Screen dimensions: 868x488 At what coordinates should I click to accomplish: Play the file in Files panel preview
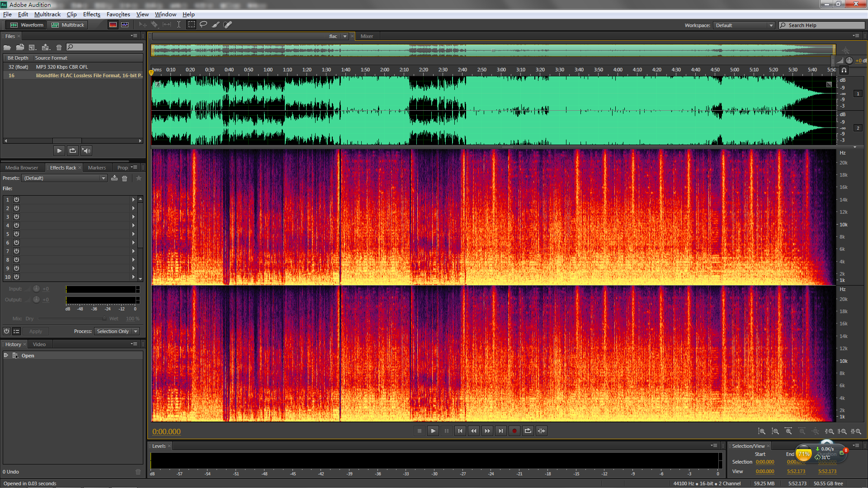click(x=59, y=150)
